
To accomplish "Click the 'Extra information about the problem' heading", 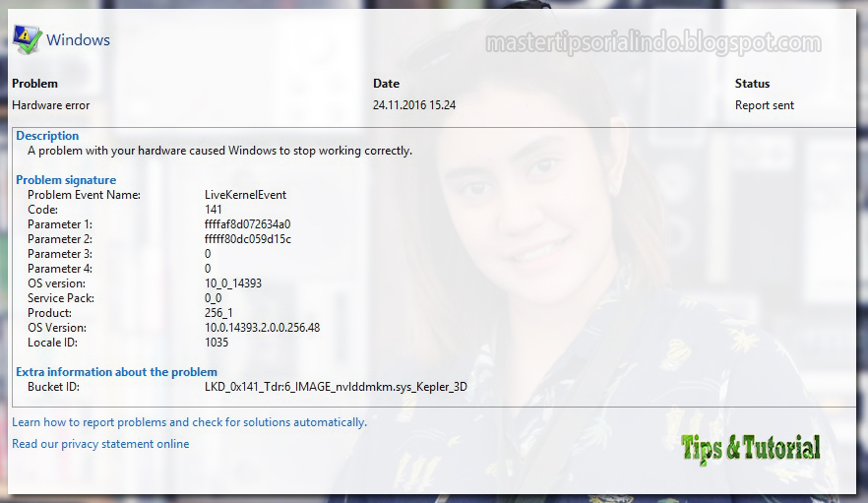I will [116, 372].
